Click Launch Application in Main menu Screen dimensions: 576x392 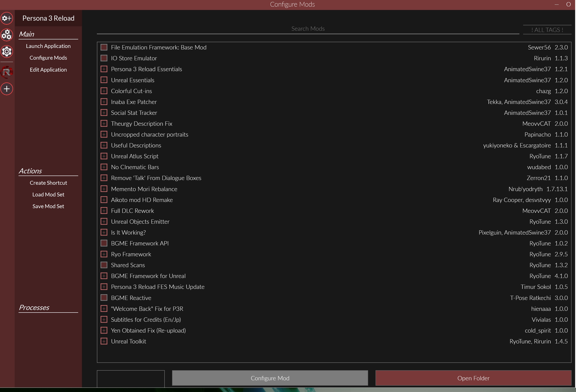point(48,46)
